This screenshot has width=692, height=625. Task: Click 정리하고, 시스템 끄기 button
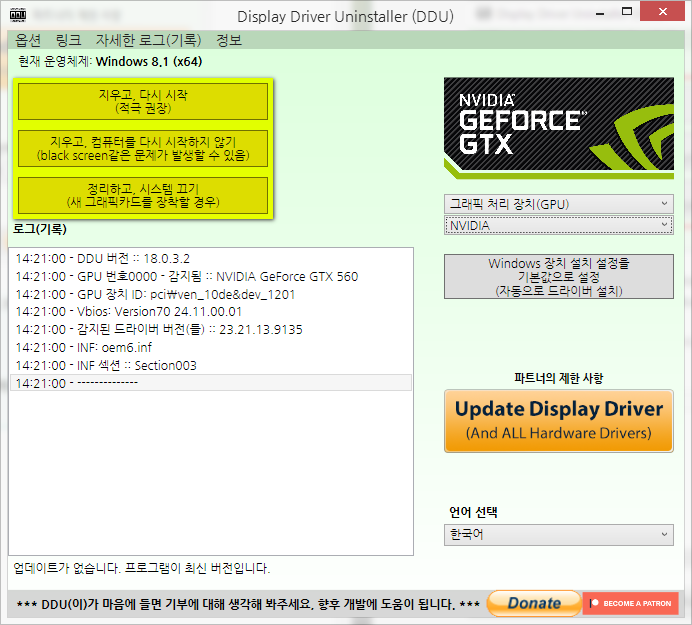(143, 195)
